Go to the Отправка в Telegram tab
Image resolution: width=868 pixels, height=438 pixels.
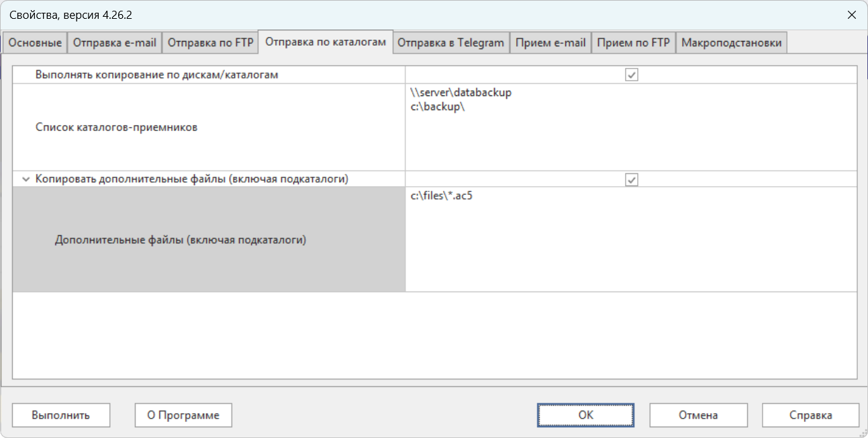[451, 43]
